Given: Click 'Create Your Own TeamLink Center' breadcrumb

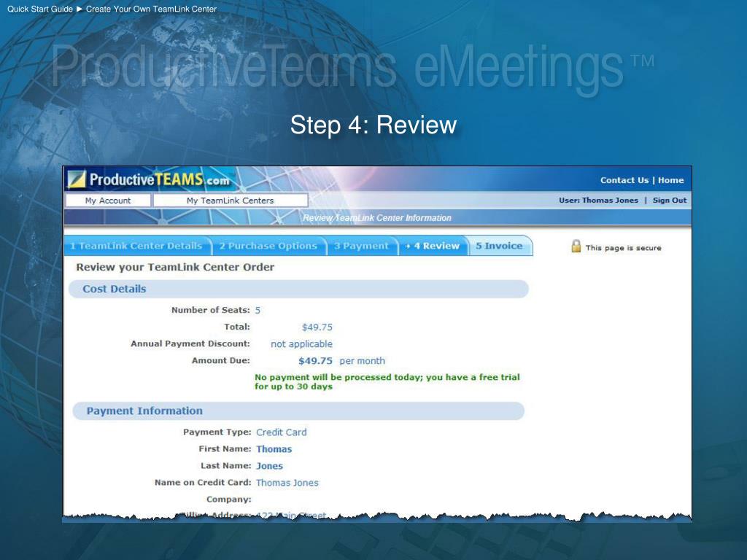Looking at the screenshot, I should tap(151, 9).
